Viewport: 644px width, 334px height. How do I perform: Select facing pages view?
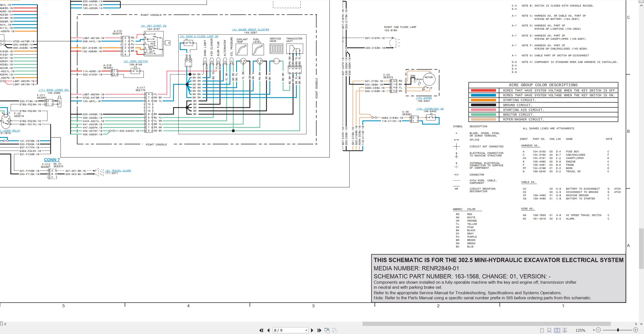point(557,330)
